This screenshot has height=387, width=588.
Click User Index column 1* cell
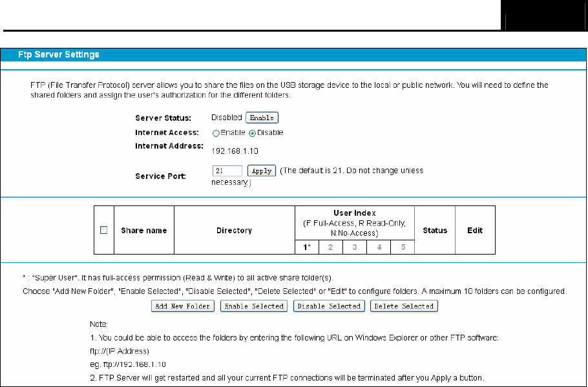307,247
